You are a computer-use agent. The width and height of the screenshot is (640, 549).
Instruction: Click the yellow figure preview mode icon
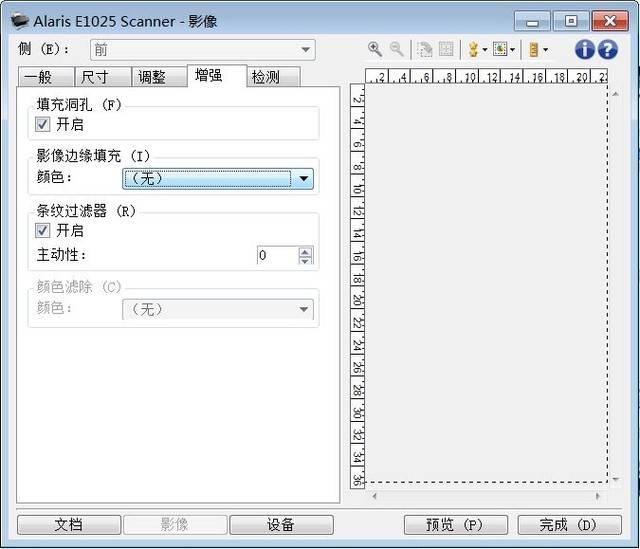click(473, 50)
